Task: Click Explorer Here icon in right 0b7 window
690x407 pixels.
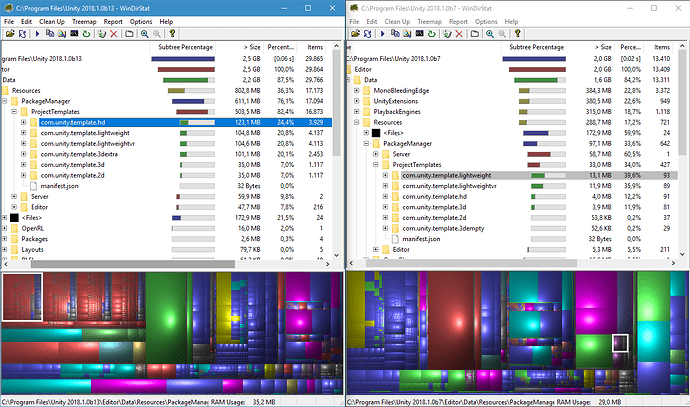Action: click(x=407, y=33)
